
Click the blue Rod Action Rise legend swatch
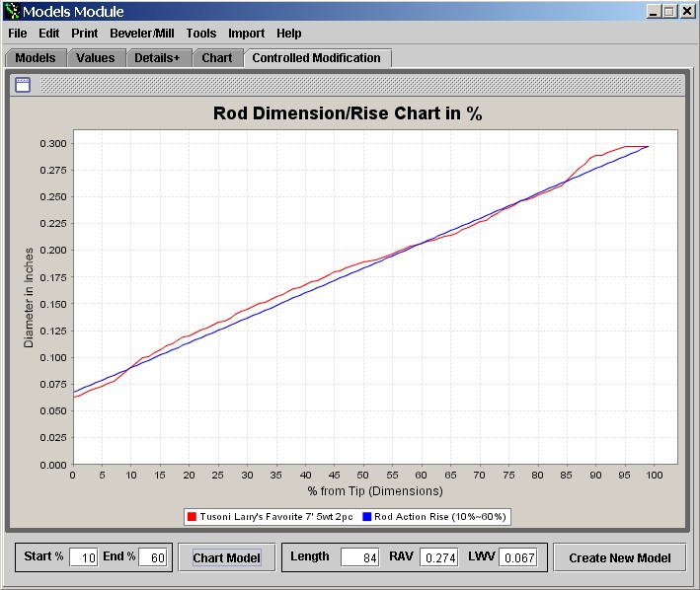366,516
